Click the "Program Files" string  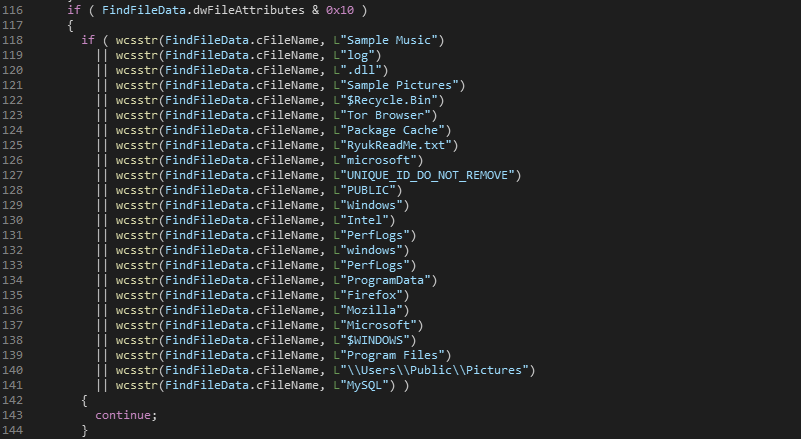[397, 355]
